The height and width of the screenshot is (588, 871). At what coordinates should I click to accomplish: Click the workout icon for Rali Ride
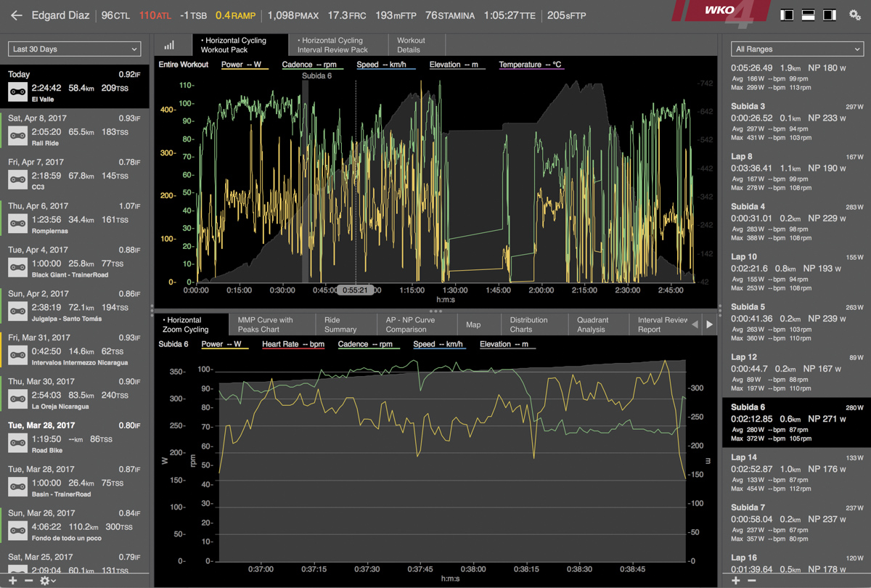click(17, 135)
